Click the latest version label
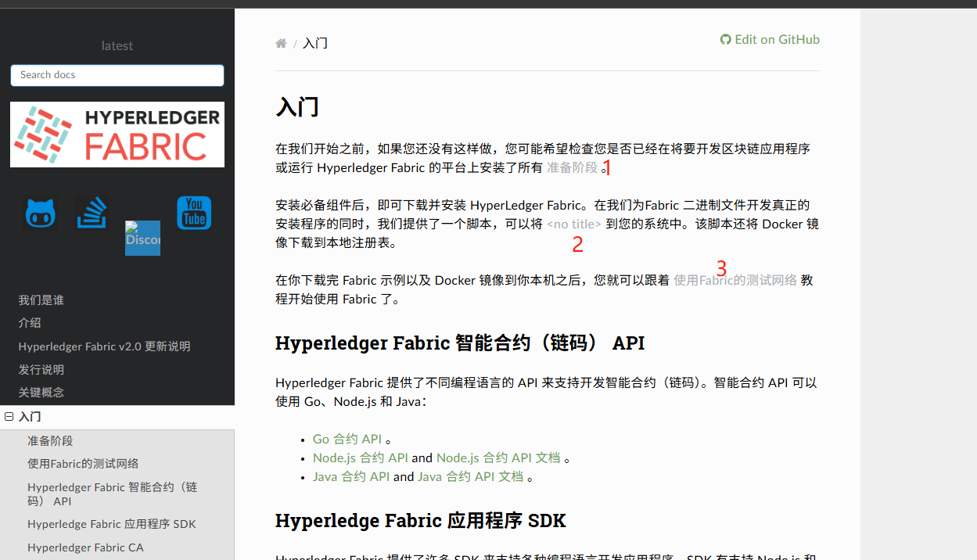 click(x=117, y=46)
